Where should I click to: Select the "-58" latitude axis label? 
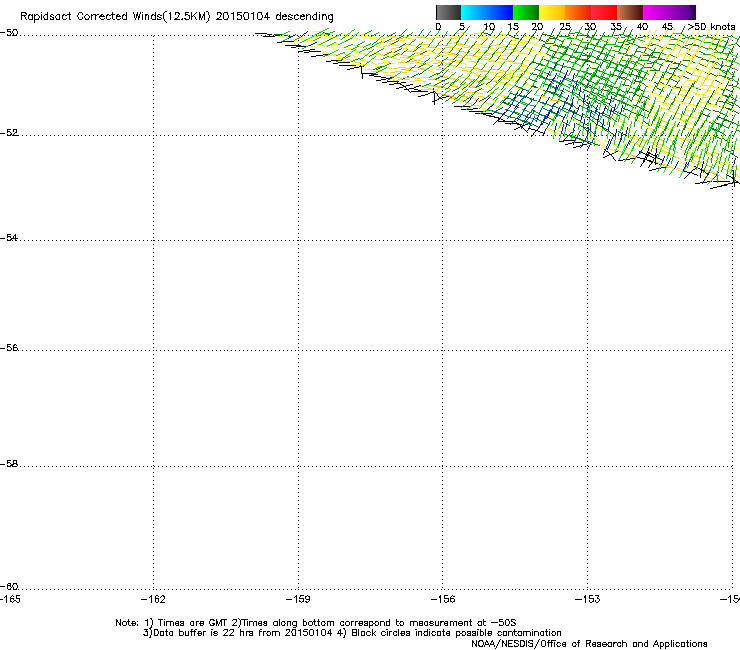pyautogui.click(x=9, y=464)
